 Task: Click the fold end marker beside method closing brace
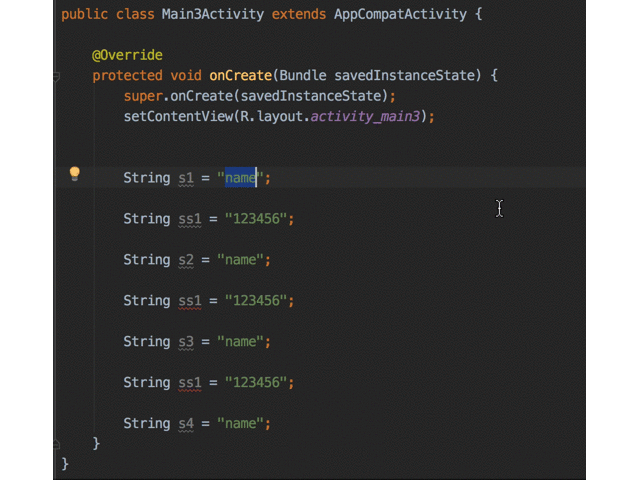pyautogui.click(x=57, y=444)
